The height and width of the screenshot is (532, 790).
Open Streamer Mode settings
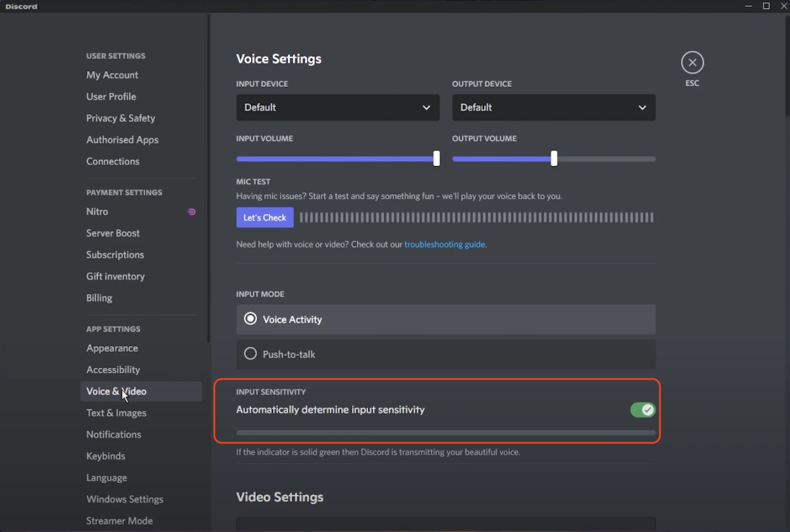pyautogui.click(x=119, y=520)
